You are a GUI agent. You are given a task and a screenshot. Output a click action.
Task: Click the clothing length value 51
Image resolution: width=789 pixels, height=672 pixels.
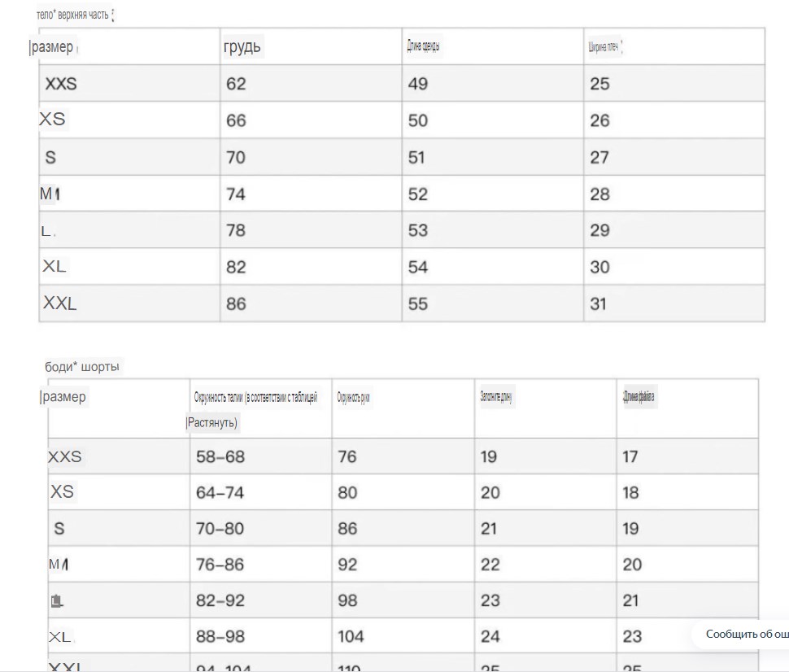coord(417,158)
